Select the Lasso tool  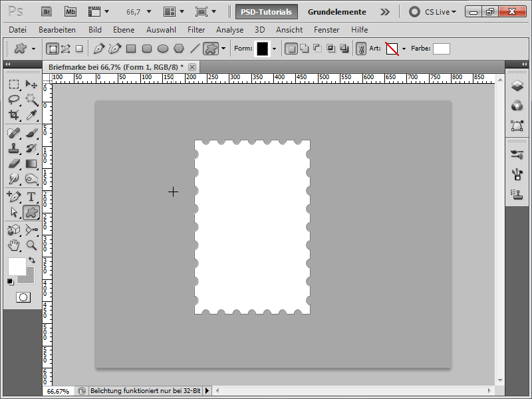(14, 99)
